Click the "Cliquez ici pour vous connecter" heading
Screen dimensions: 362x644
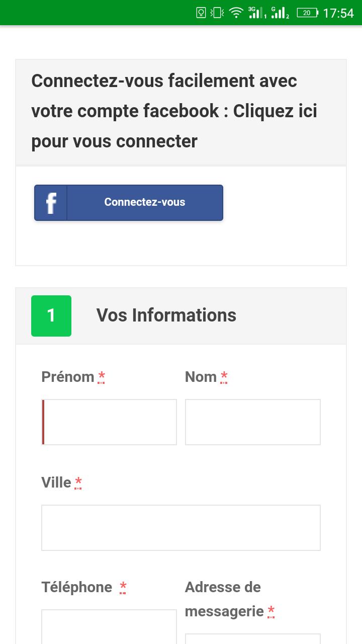[x=174, y=111]
